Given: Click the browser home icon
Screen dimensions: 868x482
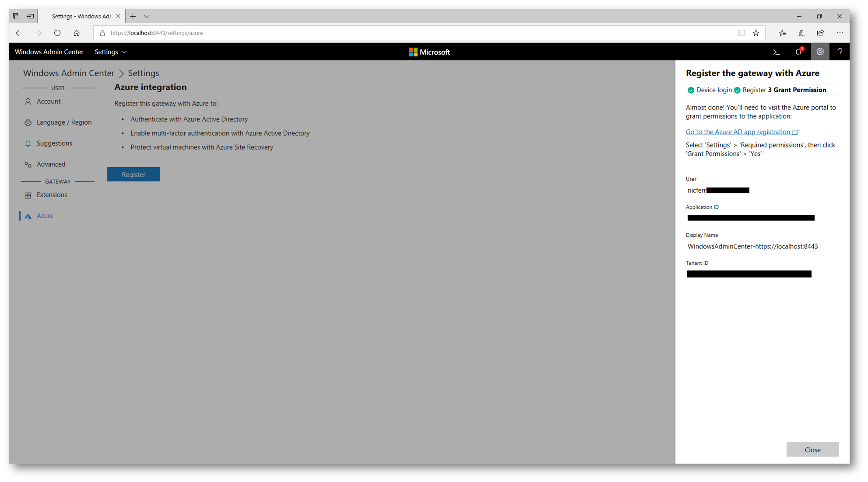Looking at the screenshot, I should coord(77,33).
